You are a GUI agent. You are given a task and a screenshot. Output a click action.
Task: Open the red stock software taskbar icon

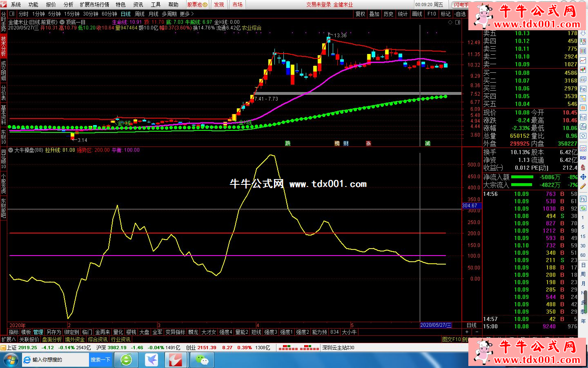176,360
